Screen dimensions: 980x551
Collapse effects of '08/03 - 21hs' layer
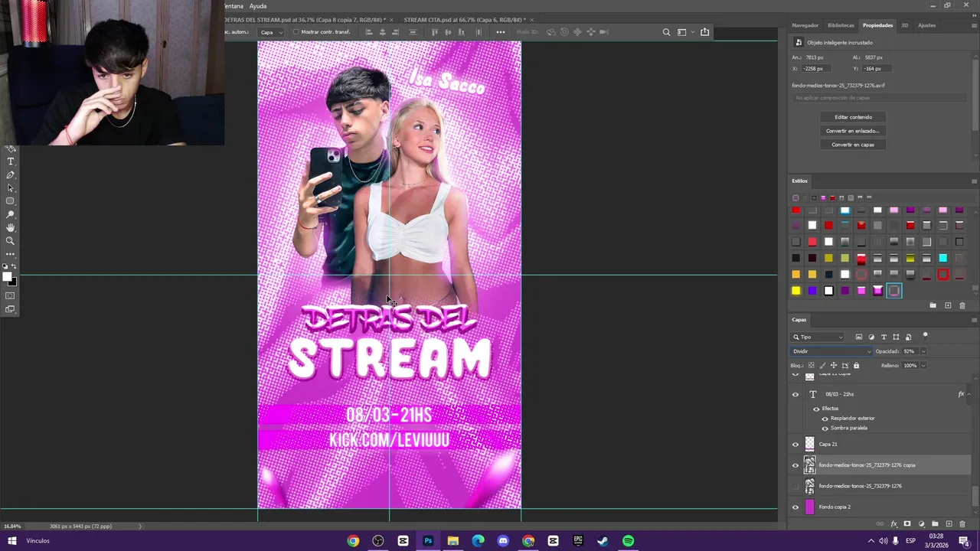(x=969, y=395)
